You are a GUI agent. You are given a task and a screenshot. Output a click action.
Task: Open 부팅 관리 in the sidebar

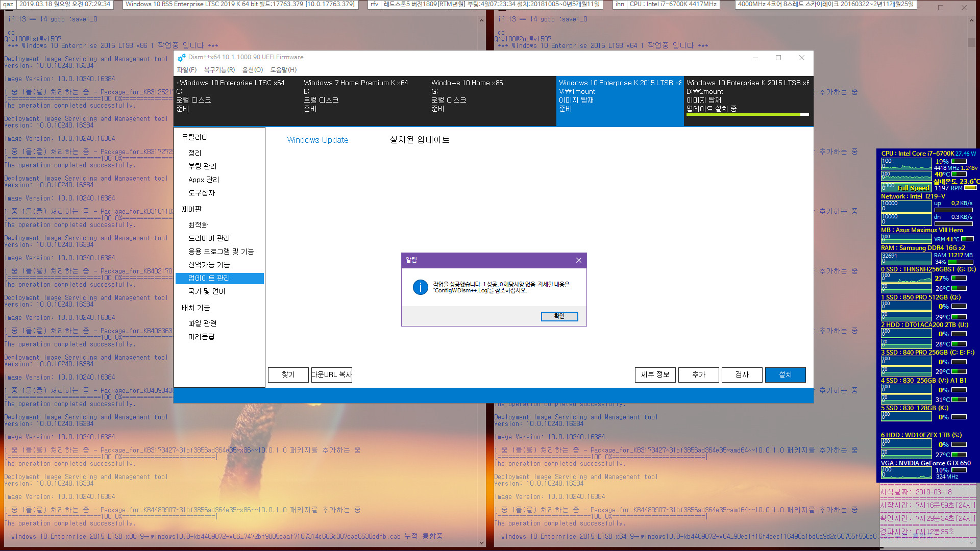click(x=203, y=166)
